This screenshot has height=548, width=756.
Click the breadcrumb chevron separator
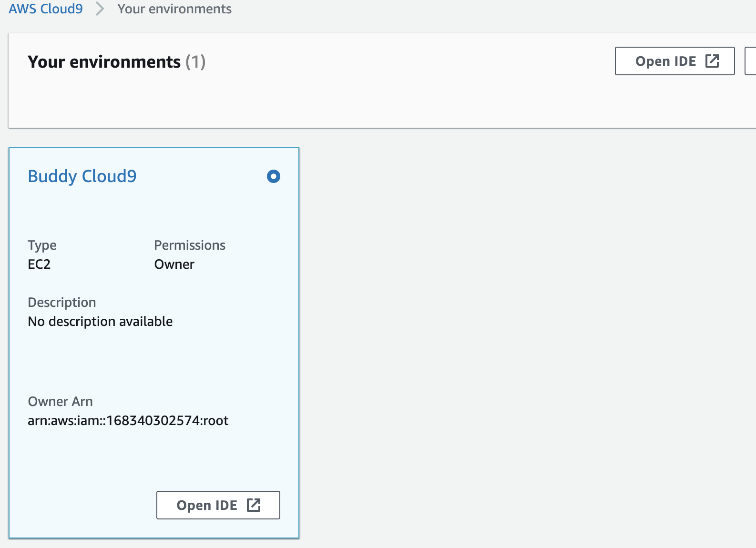click(x=100, y=9)
